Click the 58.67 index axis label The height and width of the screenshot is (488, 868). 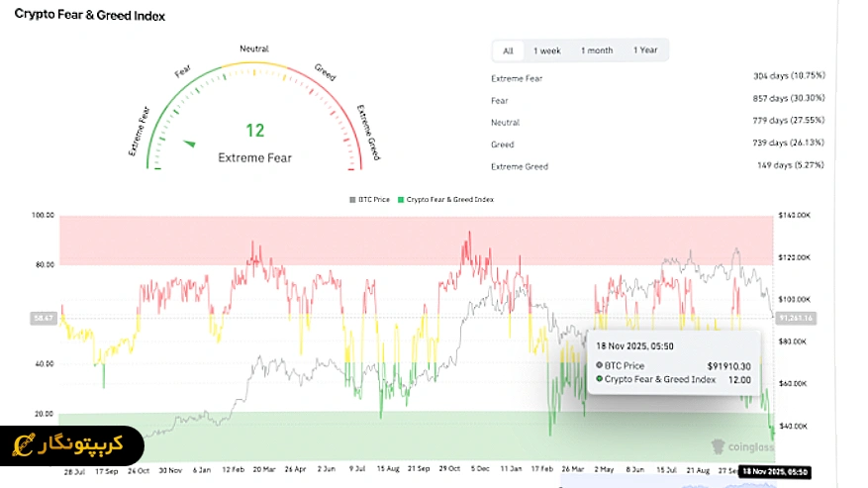44,319
